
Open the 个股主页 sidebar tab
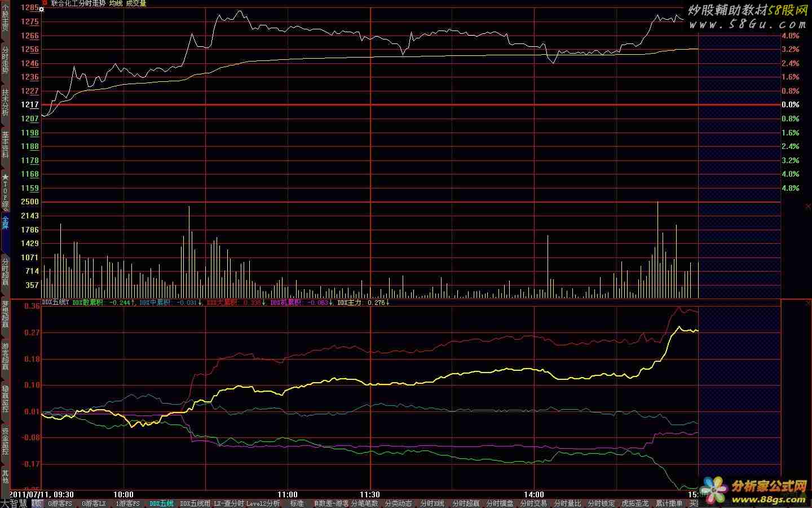coord(5,18)
